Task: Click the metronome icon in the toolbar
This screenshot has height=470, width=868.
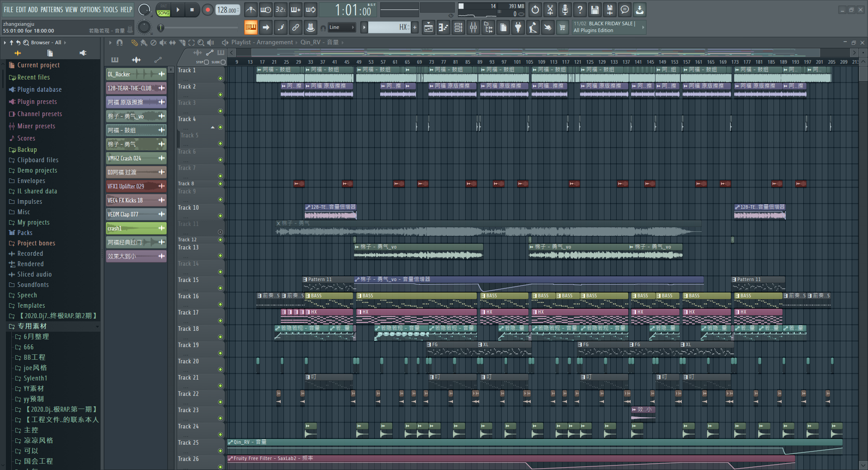Action: [251, 9]
